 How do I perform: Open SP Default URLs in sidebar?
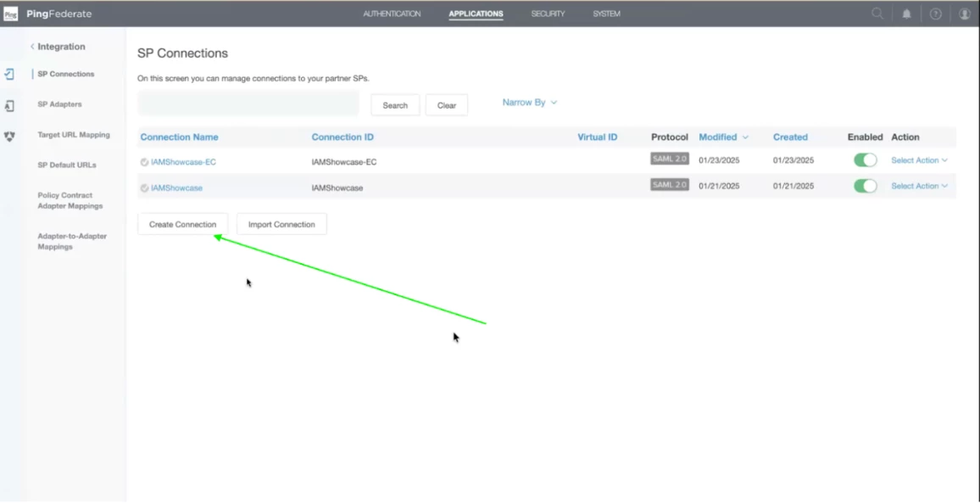pos(66,165)
